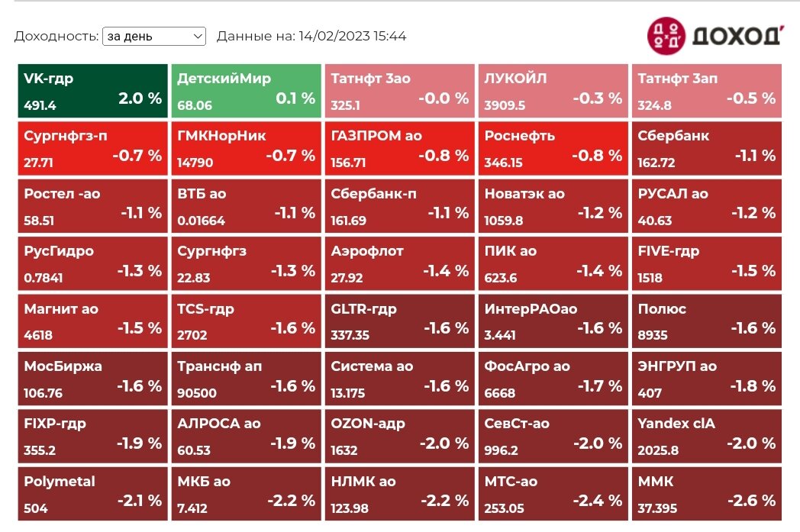Click the Татнфт 3ао tile
The width and height of the screenshot is (800, 532).
pos(400,91)
